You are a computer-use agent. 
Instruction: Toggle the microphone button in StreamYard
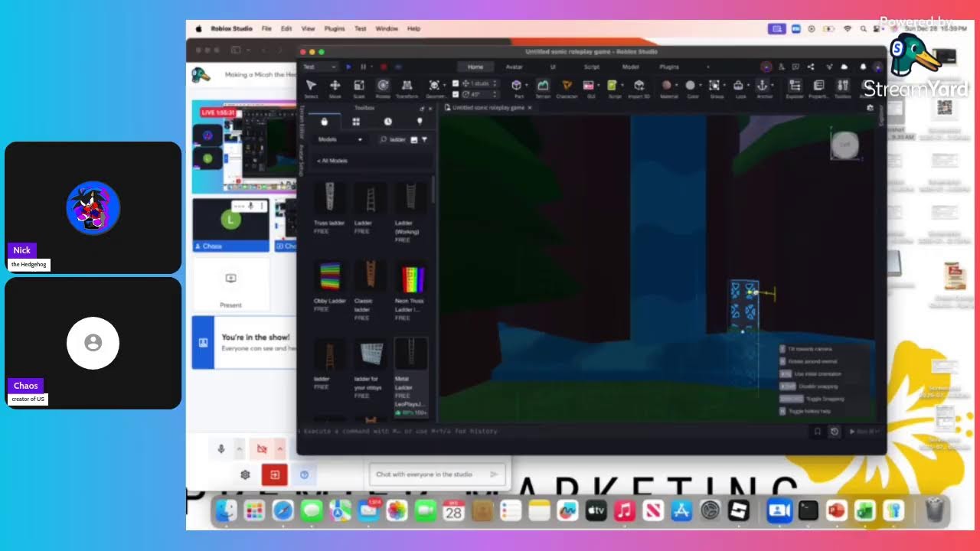221,449
